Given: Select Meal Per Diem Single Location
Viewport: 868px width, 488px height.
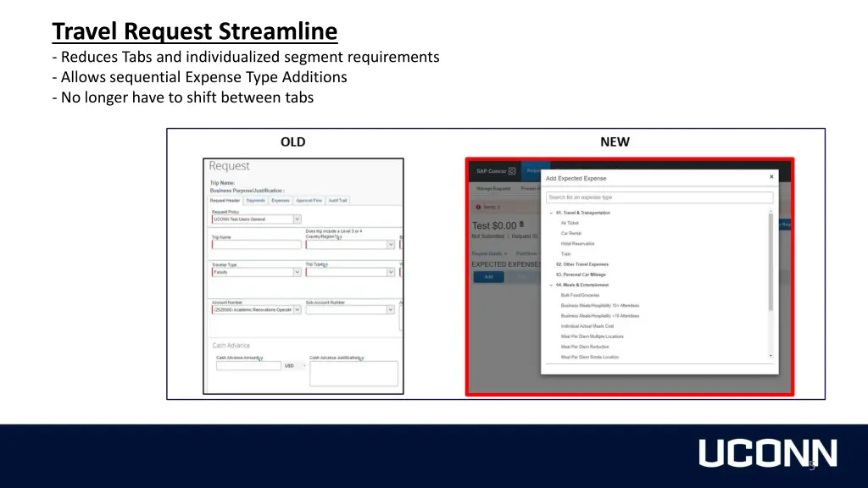Looking at the screenshot, I should (x=590, y=358).
